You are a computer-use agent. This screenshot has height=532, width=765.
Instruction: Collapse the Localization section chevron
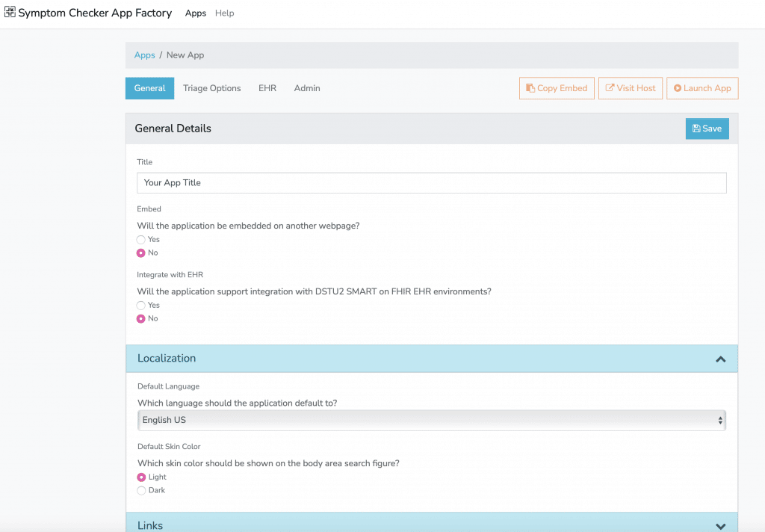tap(721, 359)
